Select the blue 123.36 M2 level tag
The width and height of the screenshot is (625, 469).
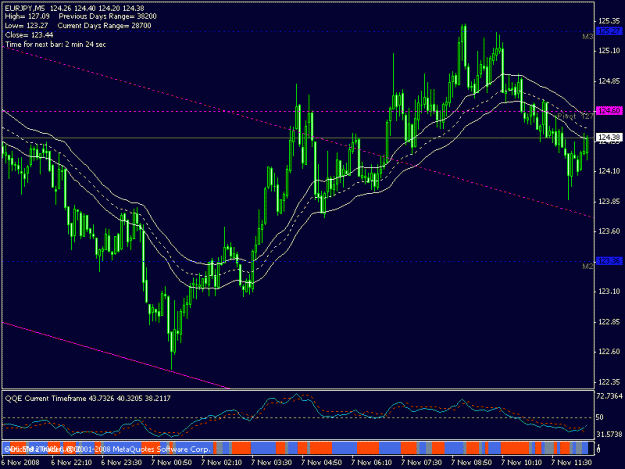point(609,261)
